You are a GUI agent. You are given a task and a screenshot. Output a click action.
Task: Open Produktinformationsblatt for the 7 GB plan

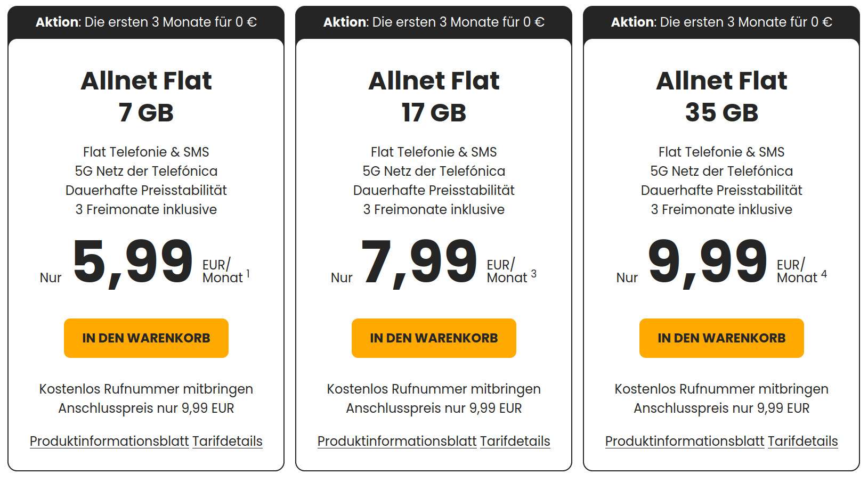pos(109,442)
